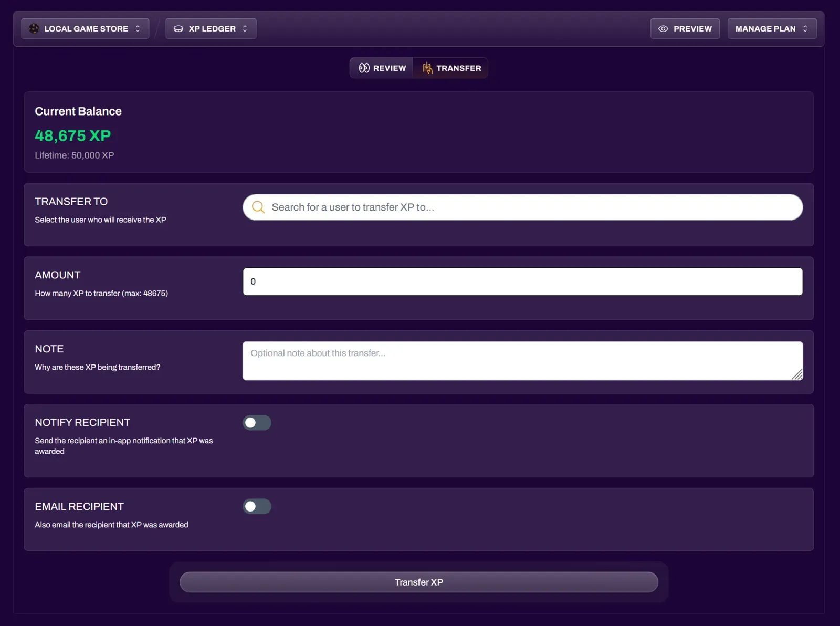Click 'Select the user who will receive' text

pyautogui.click(x=100, y=220)
